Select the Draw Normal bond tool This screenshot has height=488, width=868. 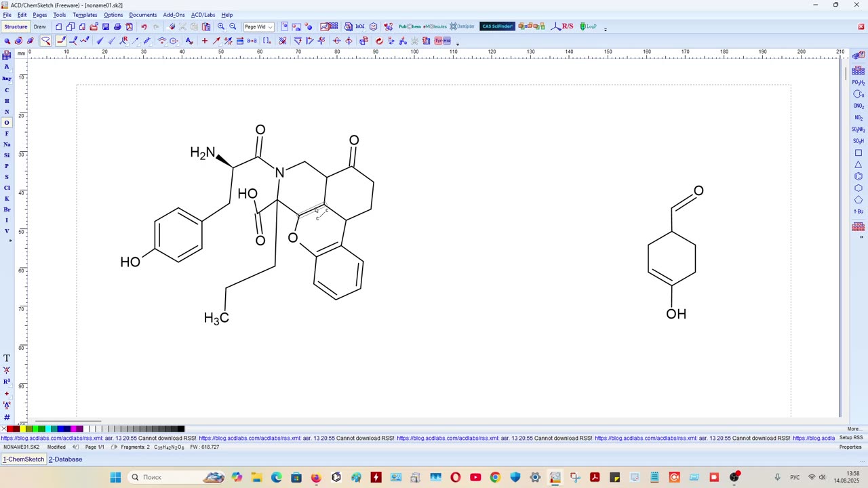coord(61,41)
